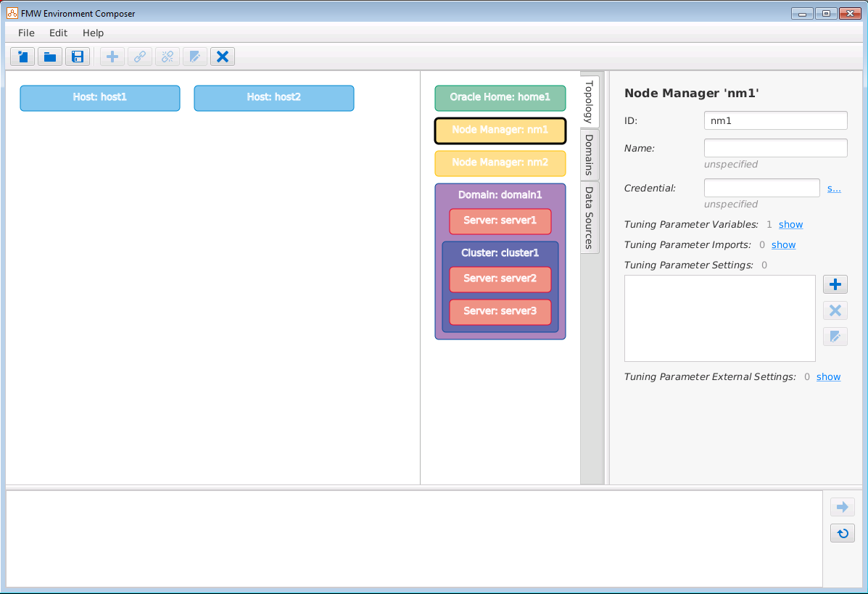Click the bottom output text area

(414, 539)
